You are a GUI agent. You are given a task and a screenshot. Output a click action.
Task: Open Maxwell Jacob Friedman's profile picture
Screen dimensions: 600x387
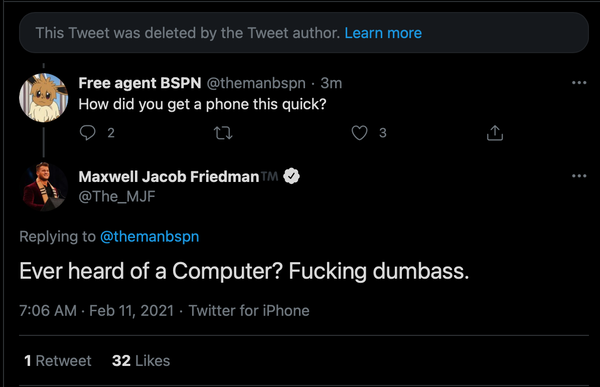pos(44,186)
